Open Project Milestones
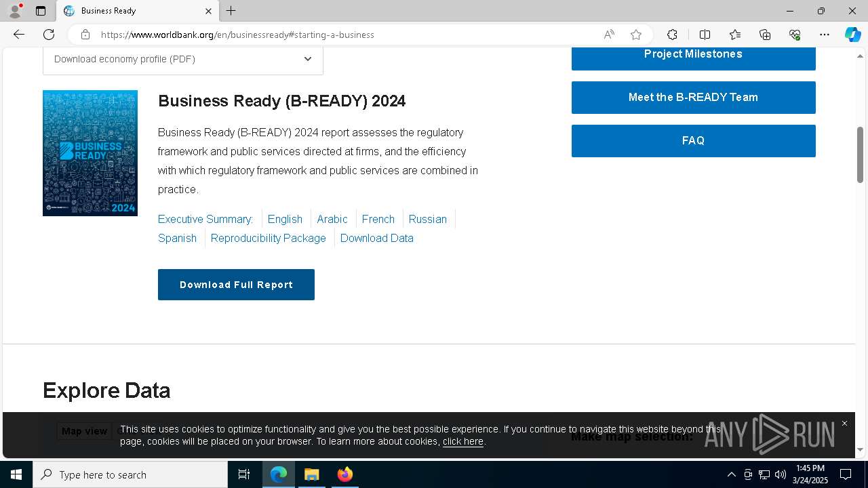Screen dimensions: 868x488 point(693,58)
